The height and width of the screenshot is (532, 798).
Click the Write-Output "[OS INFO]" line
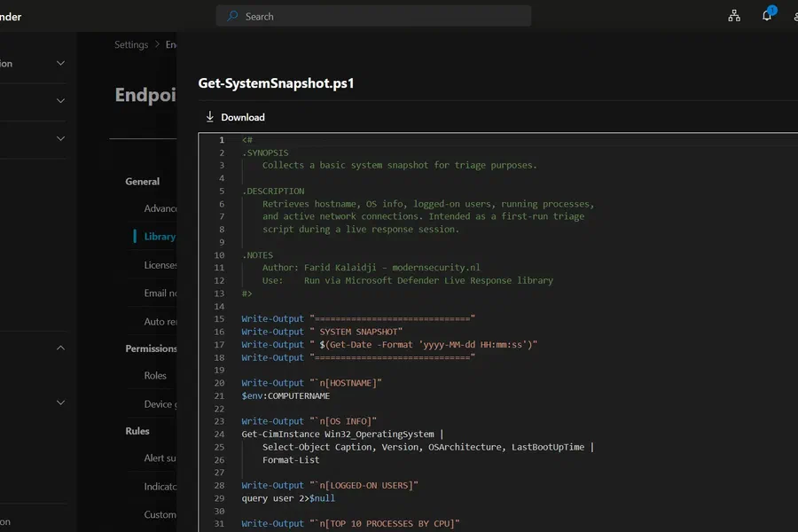coord(309,421)
